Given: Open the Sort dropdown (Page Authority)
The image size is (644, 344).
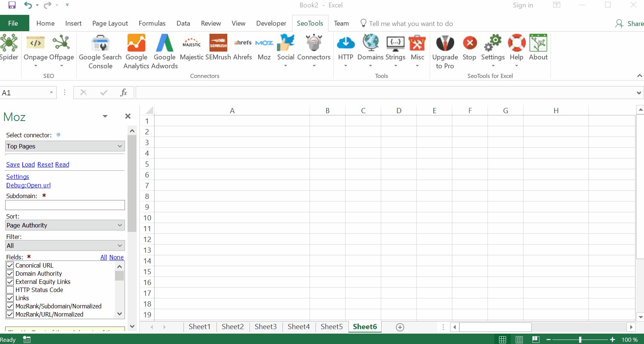Looking at the screenshot, I should (65, 225).
